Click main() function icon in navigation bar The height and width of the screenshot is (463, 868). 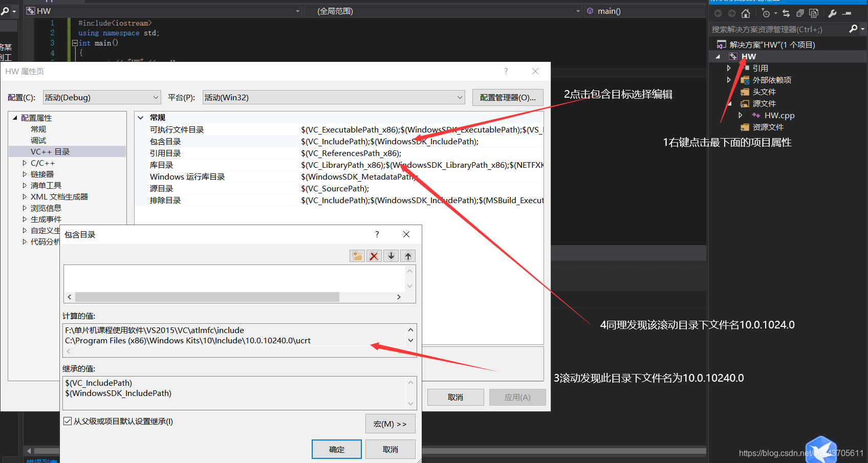coord(590,11)
